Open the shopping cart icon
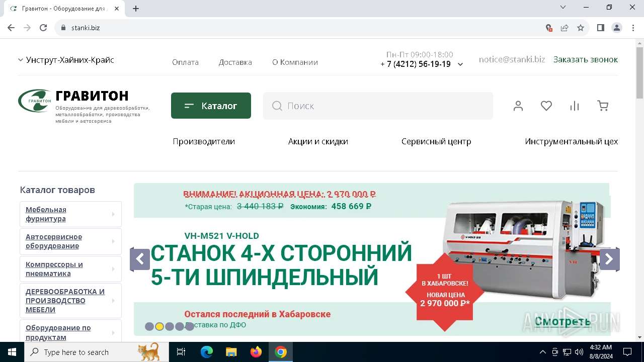 pyautogui.click(x=603, y=106)
